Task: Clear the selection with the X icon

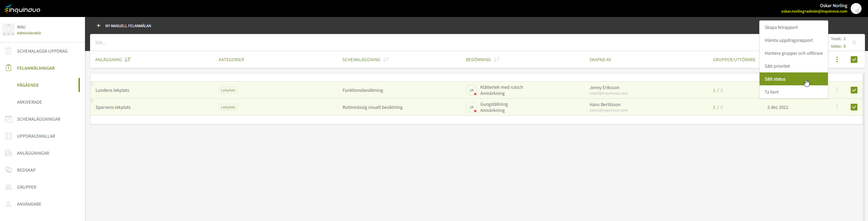Action: 854,42
